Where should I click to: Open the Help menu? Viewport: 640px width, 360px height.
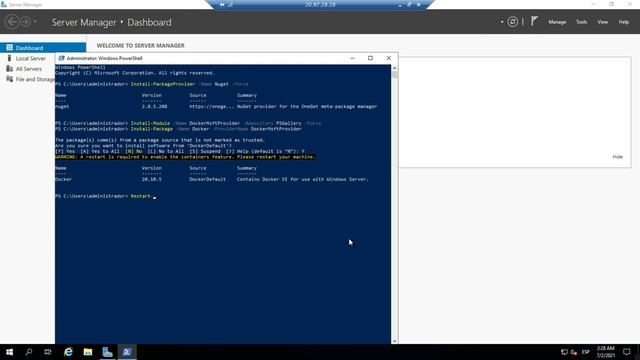click(624, 22)
